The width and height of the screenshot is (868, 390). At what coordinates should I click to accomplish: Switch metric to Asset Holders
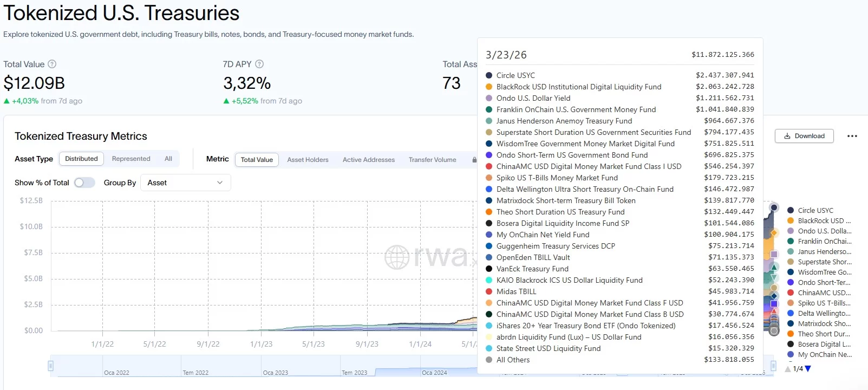pyautogui.click(x=308, y=160)
